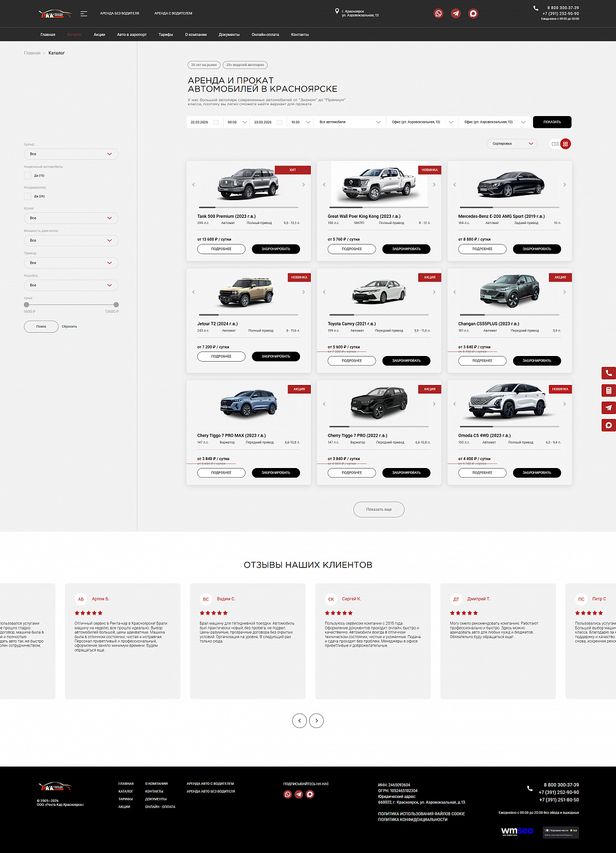616x853 pixels.
Task: Click Поиск button in the filter sidebar
Action: [x=41, y=326]
